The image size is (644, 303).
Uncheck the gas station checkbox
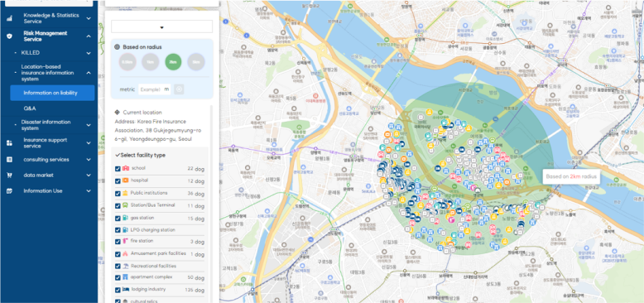click(118, 219)
